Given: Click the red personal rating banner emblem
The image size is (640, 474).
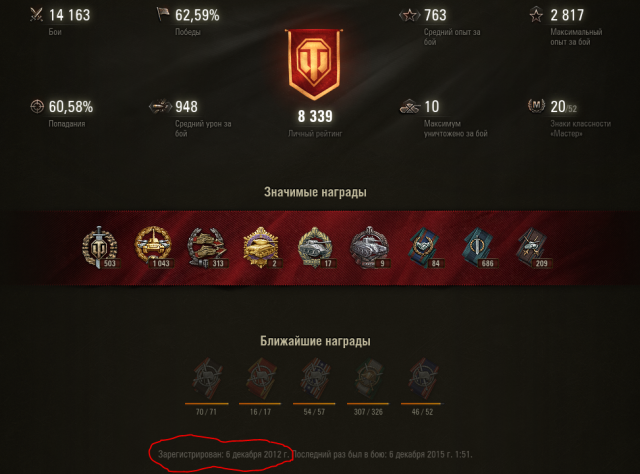Looking at the screenshot, I should pyautogui.click(x=314, y=64).
